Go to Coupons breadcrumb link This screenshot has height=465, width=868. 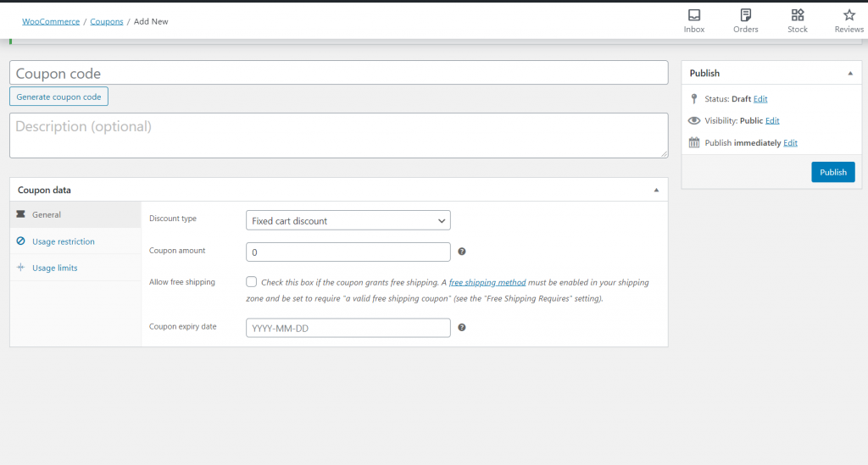click(107, 21)
